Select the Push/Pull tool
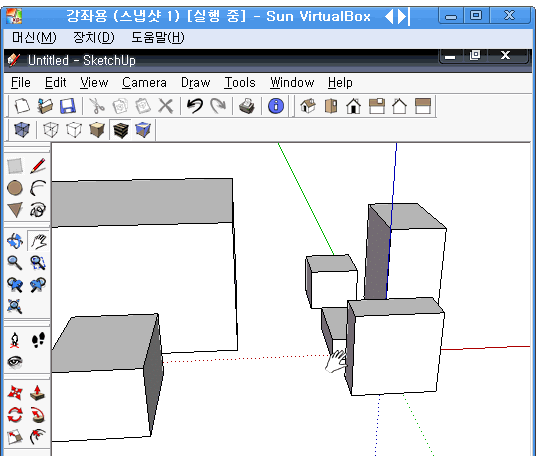The height and width of the screenshot is (456, 536). 37,393
